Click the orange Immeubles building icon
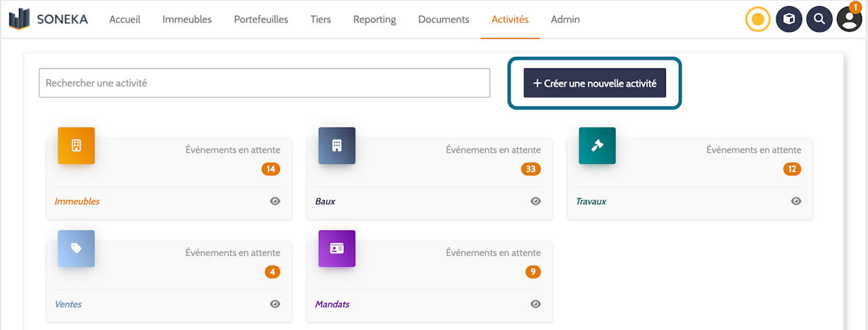The width and height of the screenshot is (868, 330). click(76, 146)
